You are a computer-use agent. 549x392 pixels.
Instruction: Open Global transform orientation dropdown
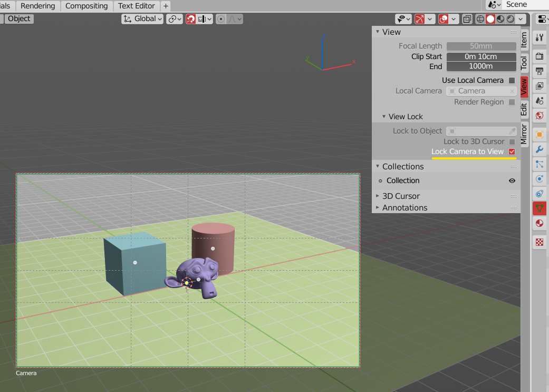click(x=142, y=19)
